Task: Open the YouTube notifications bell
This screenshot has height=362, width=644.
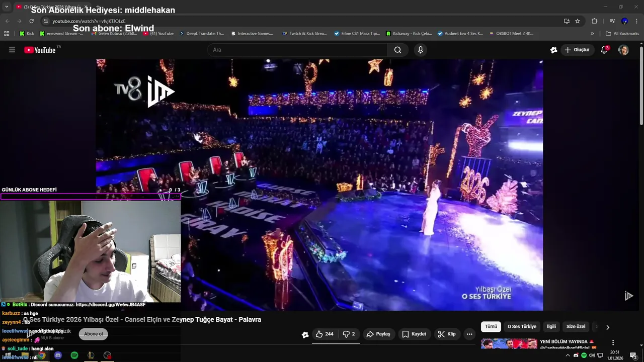Action: tap(604, 50)
